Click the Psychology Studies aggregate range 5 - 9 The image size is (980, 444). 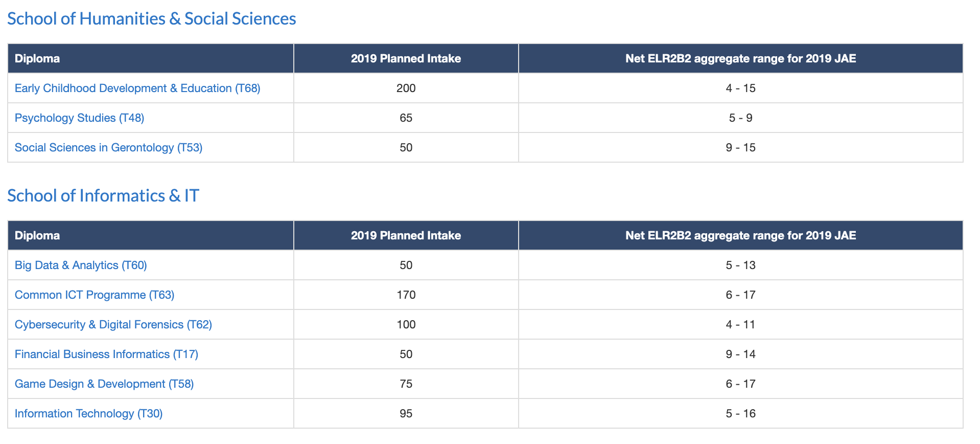tap(740, 118)
